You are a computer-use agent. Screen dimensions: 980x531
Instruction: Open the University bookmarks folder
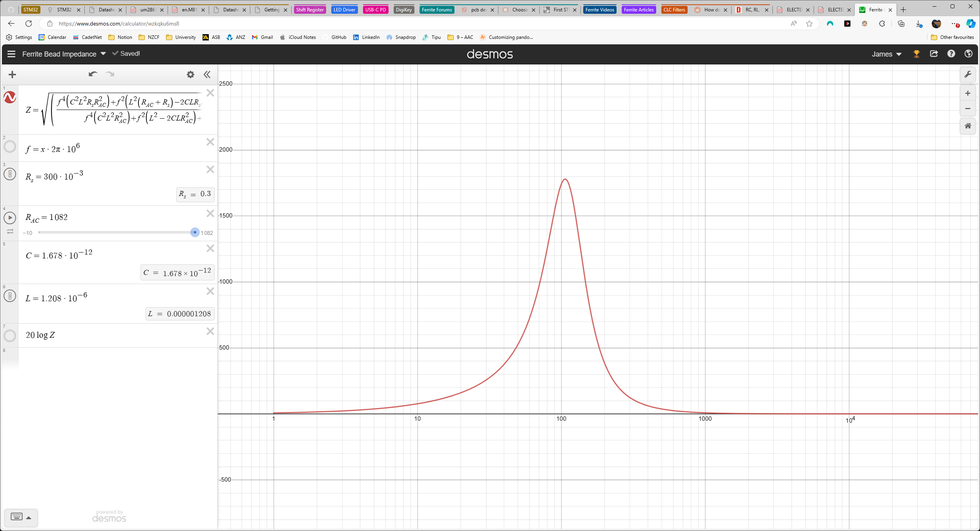[x=181, y=37]
